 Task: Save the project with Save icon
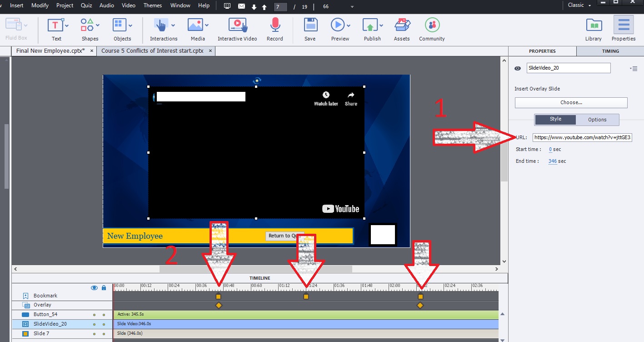pos(310,25)
